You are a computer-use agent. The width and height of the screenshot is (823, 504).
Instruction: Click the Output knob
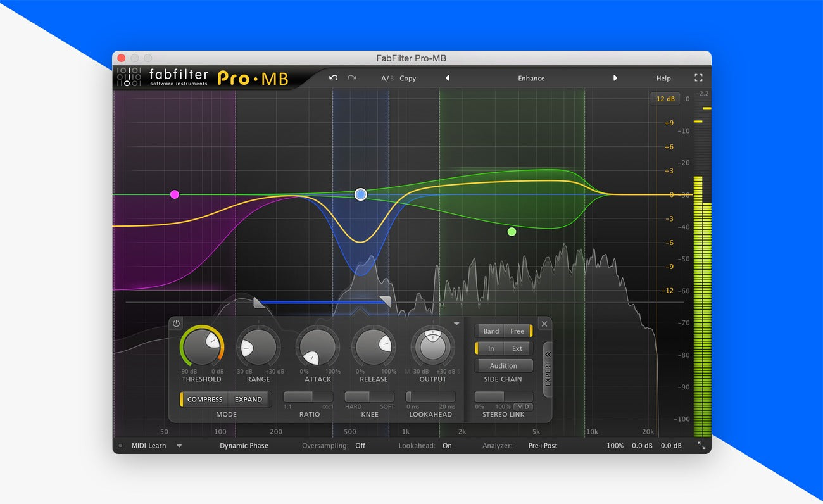point(433,348)
